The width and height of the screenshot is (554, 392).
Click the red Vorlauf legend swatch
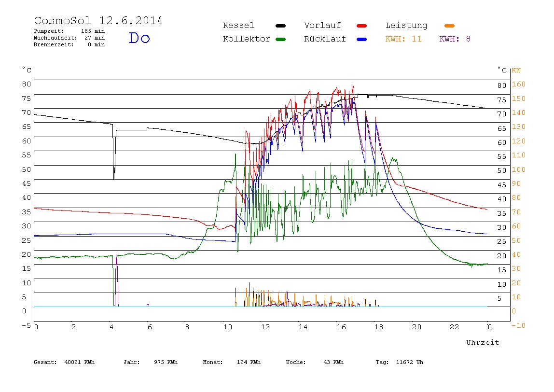pyautogui.click(x=362, y=26)
